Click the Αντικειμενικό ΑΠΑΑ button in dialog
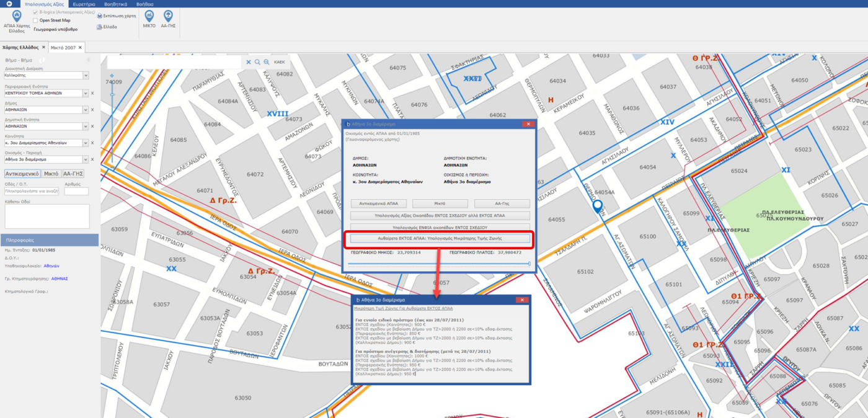 [x=378, y=203]
